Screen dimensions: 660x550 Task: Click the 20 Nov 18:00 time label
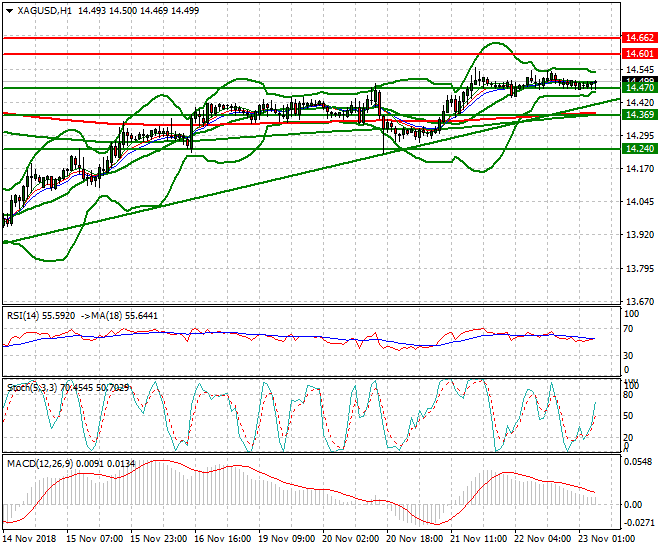[415, 539]
